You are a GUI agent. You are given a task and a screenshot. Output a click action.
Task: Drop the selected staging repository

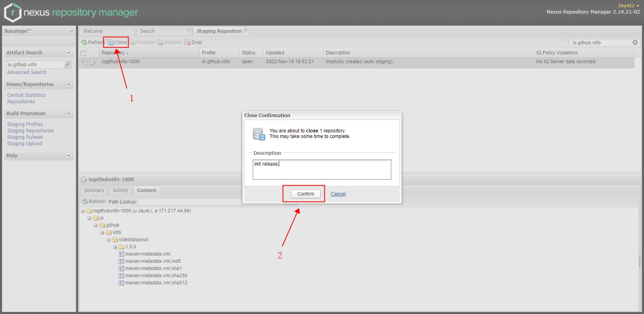click(193, 42)
